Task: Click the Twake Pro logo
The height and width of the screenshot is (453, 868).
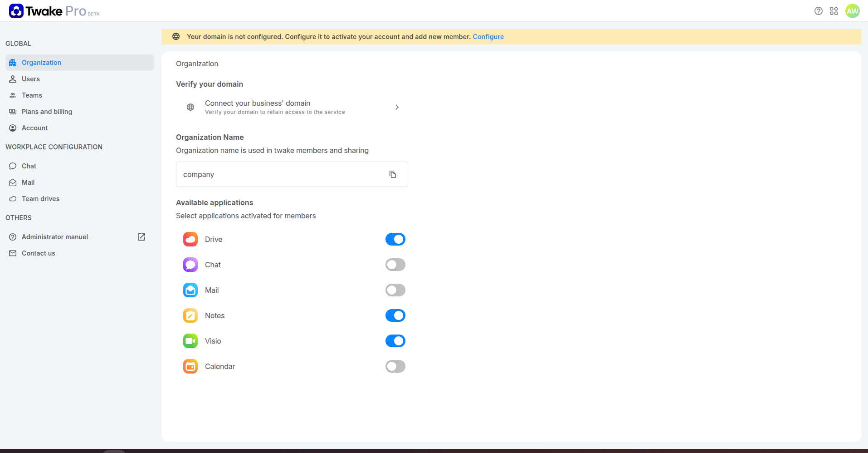Action: (x=54, y=11)
